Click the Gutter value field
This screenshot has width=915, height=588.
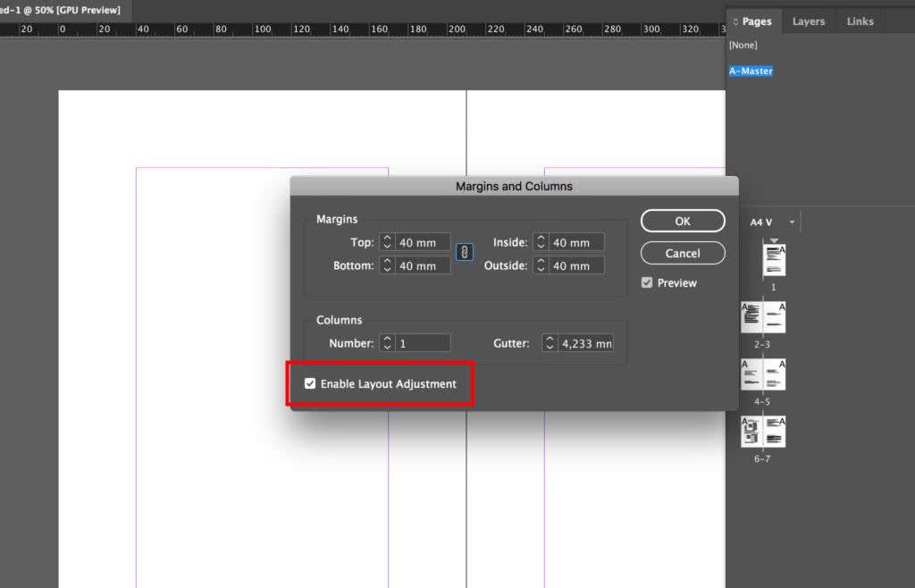tap(585, 343)
